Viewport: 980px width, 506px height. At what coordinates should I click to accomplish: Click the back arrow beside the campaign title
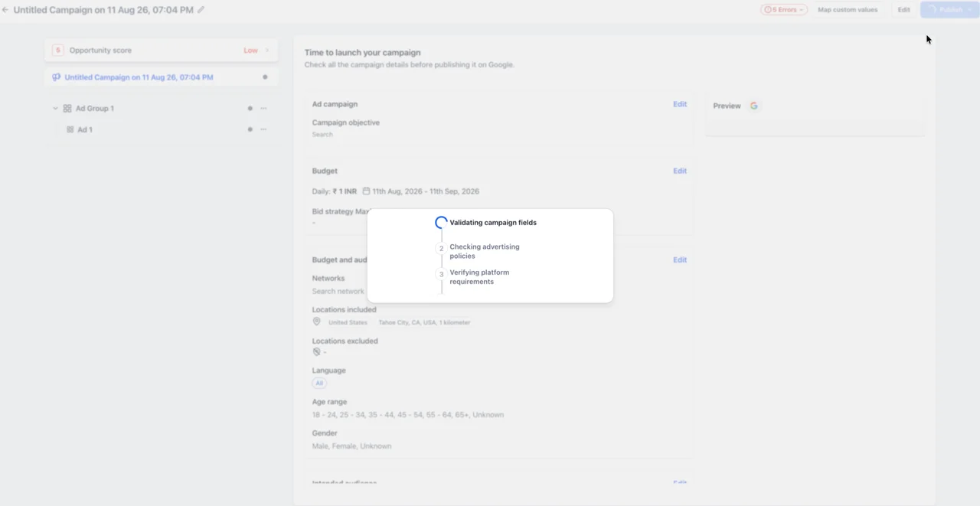[5, 10]
